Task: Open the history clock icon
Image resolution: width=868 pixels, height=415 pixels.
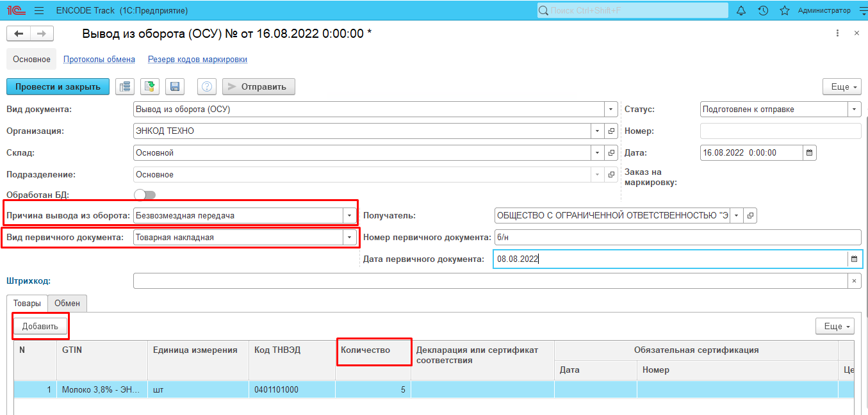Action: pos(763,11)
